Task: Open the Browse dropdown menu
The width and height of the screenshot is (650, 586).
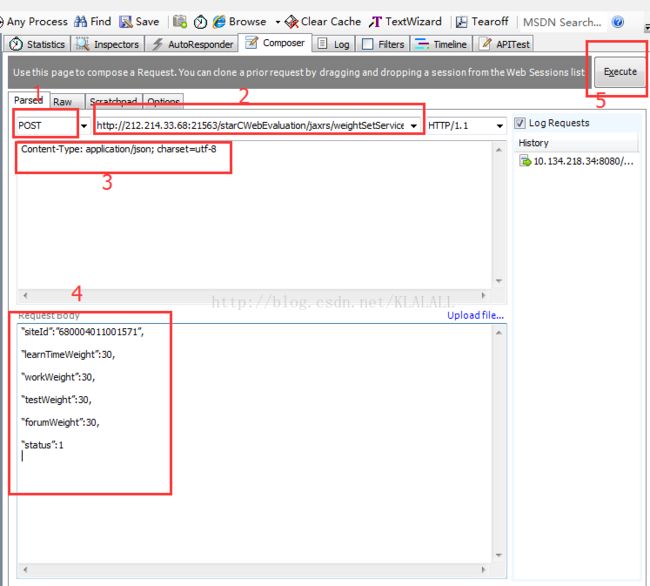Action: click(x=277, y=21)
